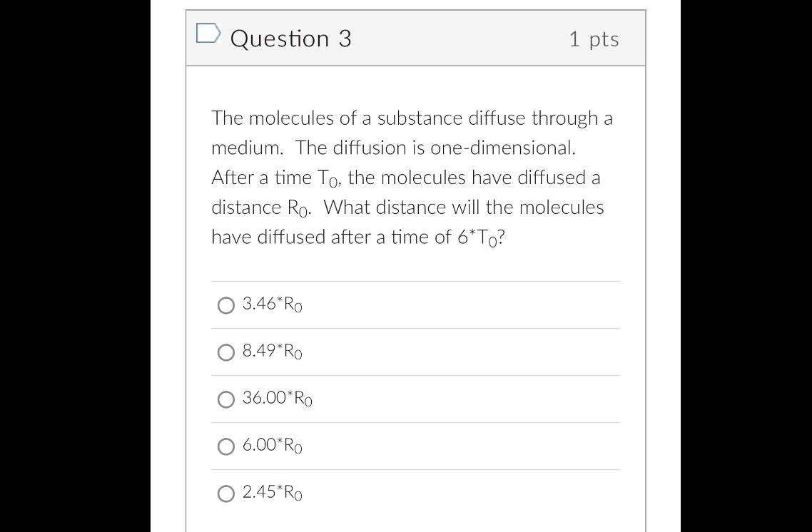Click the Question 3 header bar

coord(416,39)
